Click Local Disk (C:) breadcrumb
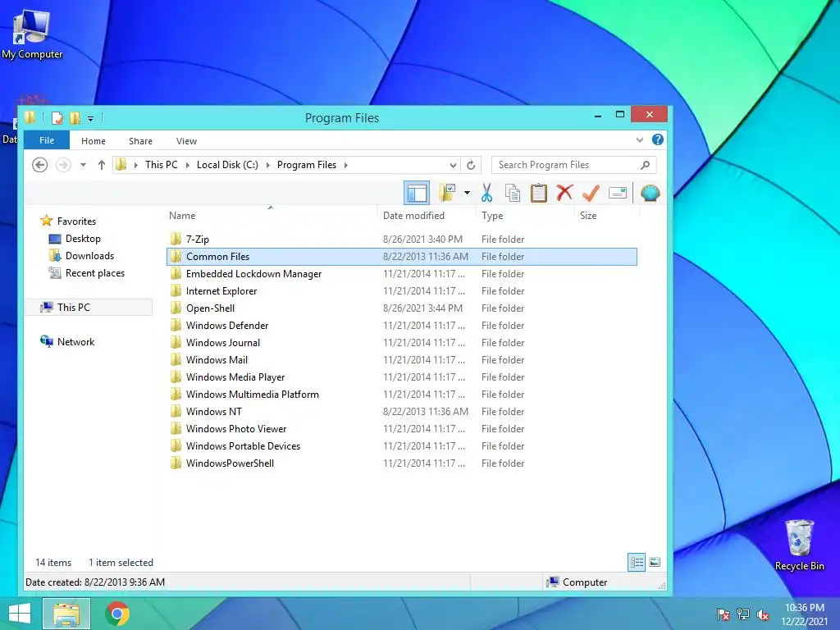This screenshot has height=630, width=840. tap(227, 165)
